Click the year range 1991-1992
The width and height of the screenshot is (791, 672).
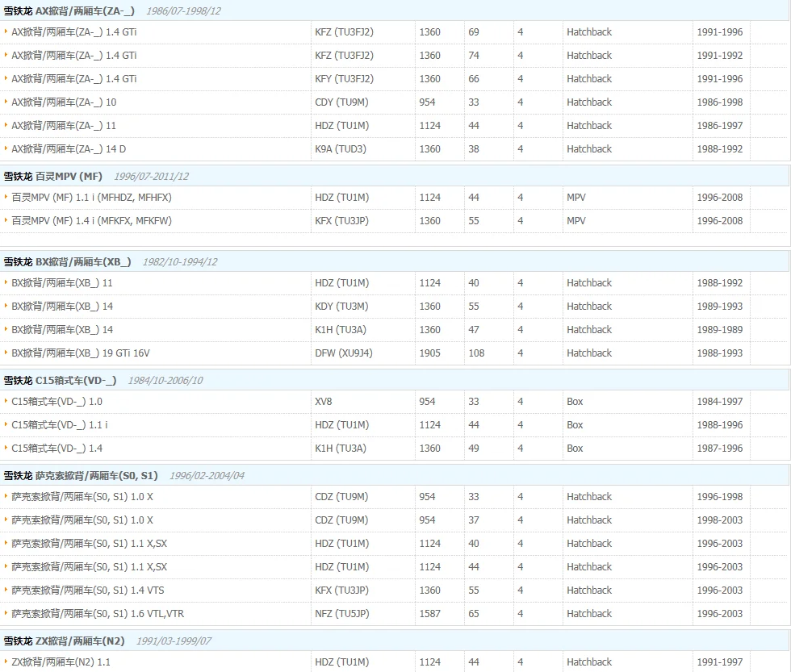720,56
